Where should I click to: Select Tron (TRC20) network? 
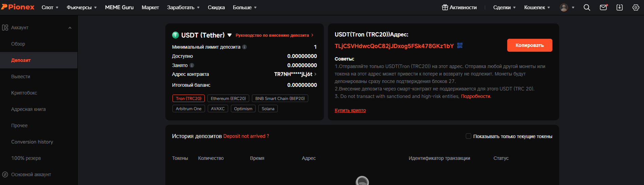(188, 98)
